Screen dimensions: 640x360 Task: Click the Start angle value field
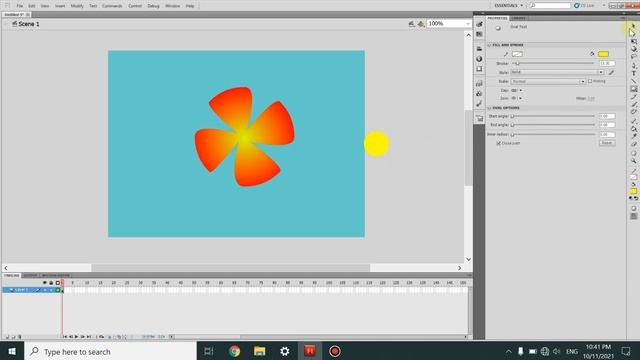point(607,116)
